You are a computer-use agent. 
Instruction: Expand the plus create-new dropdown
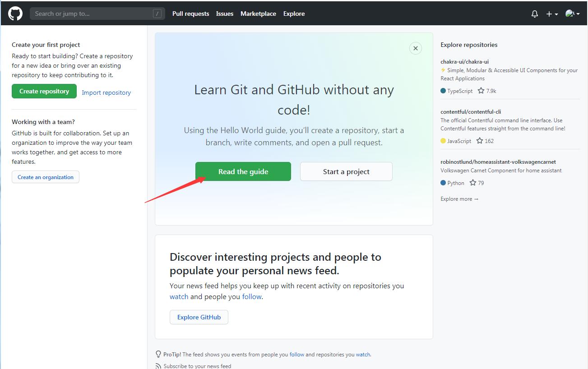click(552, 14)
